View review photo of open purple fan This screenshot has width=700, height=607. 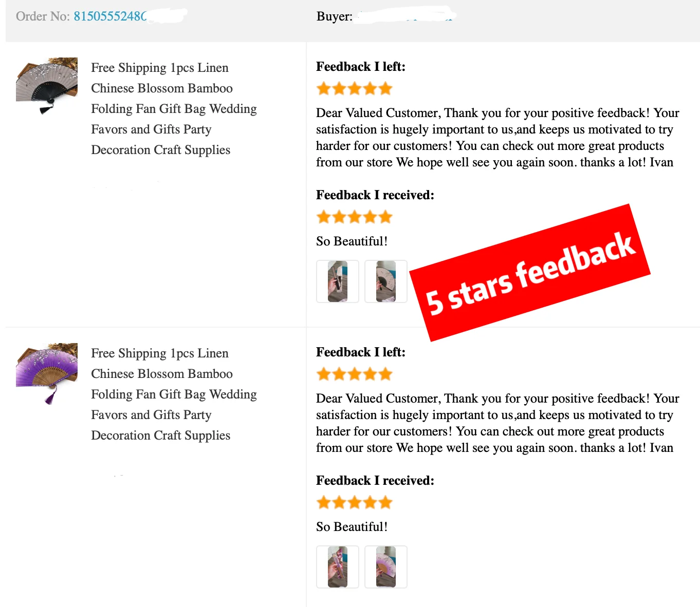pyautogui.click(x=386, y=567)
